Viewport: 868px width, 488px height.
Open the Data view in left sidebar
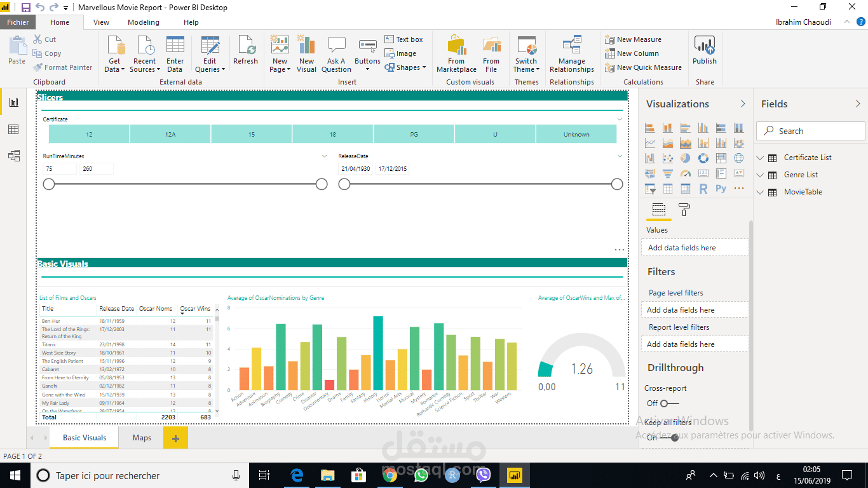click(14, 130)
